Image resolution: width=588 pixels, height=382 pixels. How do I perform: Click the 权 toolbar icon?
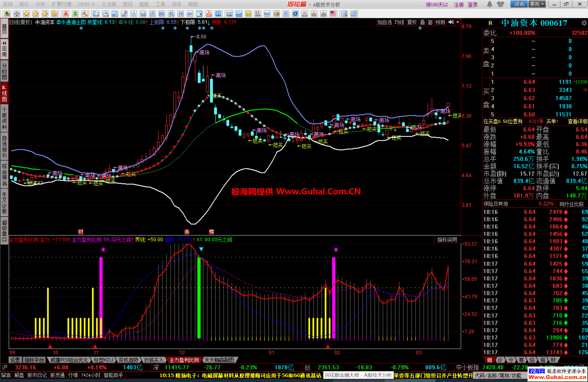pos(286,14)
